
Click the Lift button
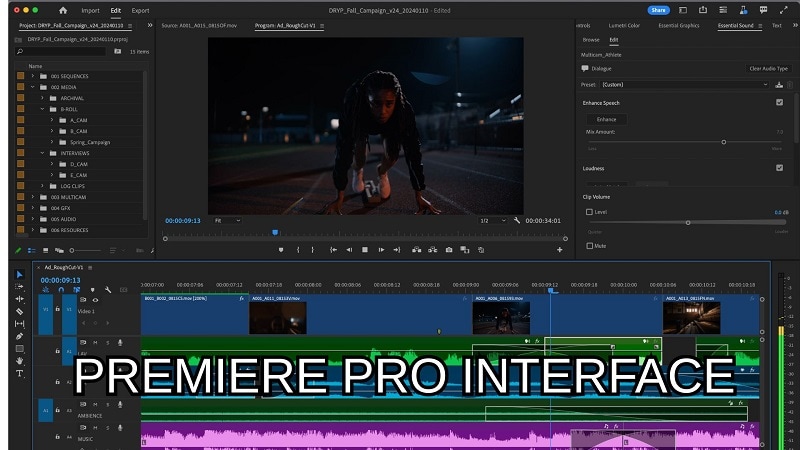tap(417, 250)
